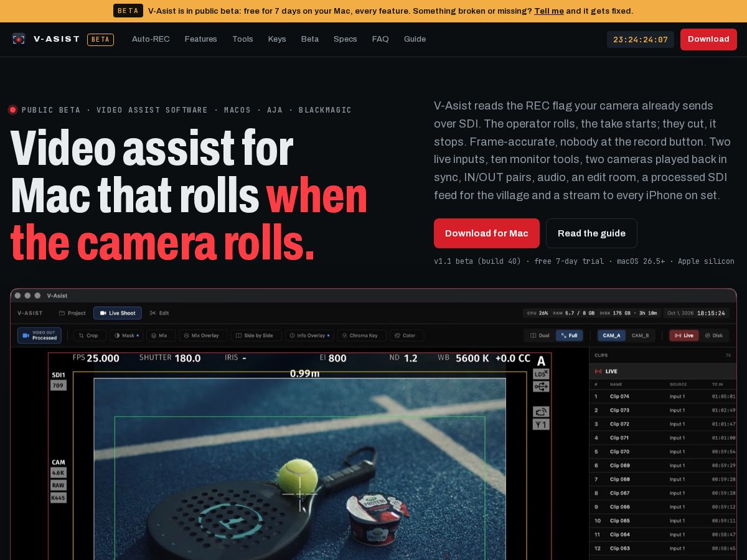Open the Color tool
This screenshot has height=560, width=747.
click(x=406, y=335)
